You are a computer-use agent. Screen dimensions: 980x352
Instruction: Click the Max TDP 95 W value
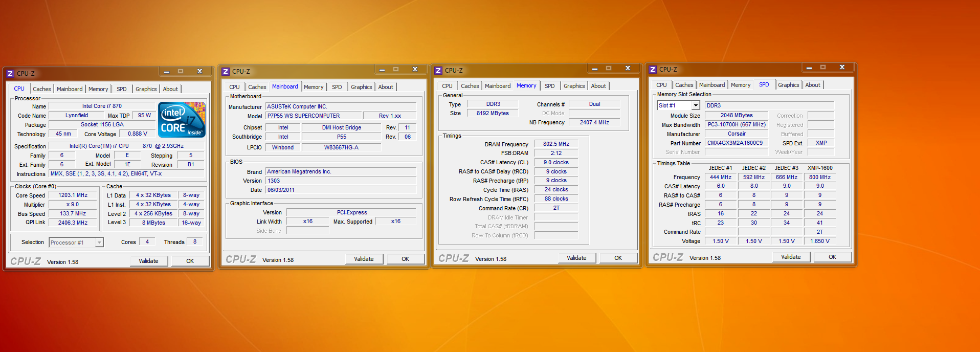[145, 116]
